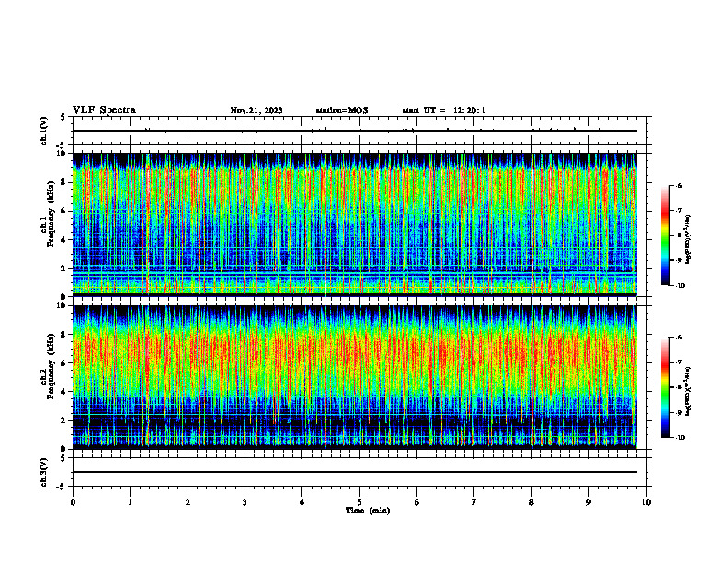Click the "-10" tick on ch.2 colorbar
The width and height of the screenshot is (728, 563).
(680, 438)
